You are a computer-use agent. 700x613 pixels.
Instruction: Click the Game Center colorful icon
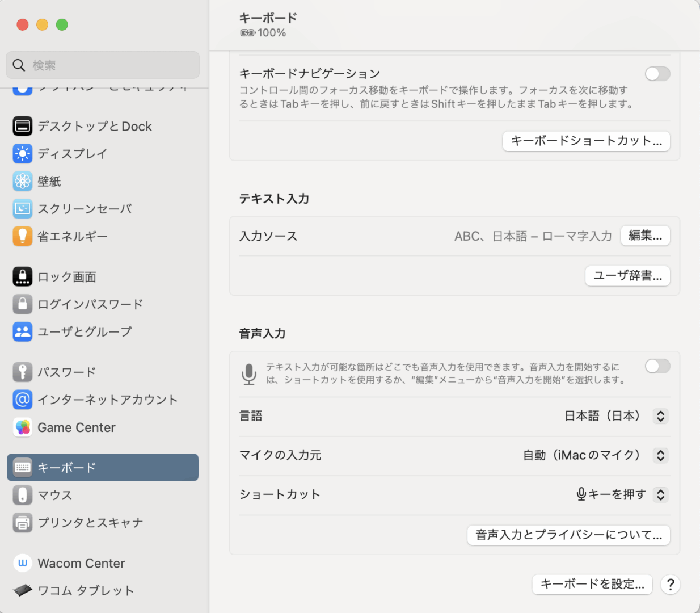(23, 427)
